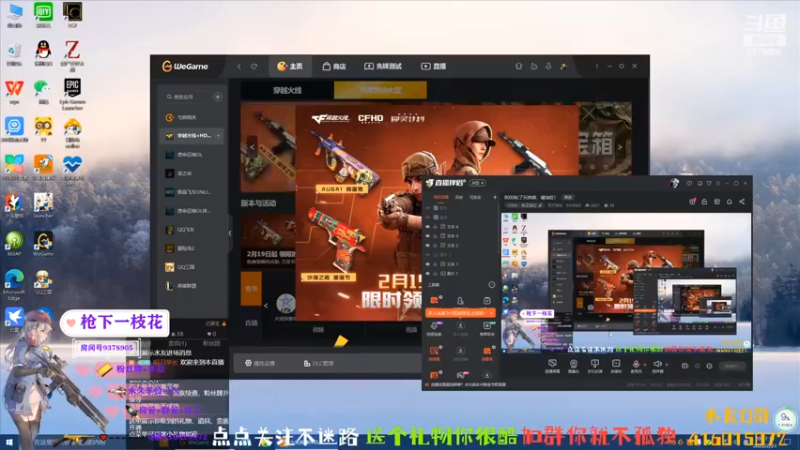Expand the CrossFire HD entry dropdown arrow
Image resolution: width=800 pixels, height=450 pixels.
(218, 136)
